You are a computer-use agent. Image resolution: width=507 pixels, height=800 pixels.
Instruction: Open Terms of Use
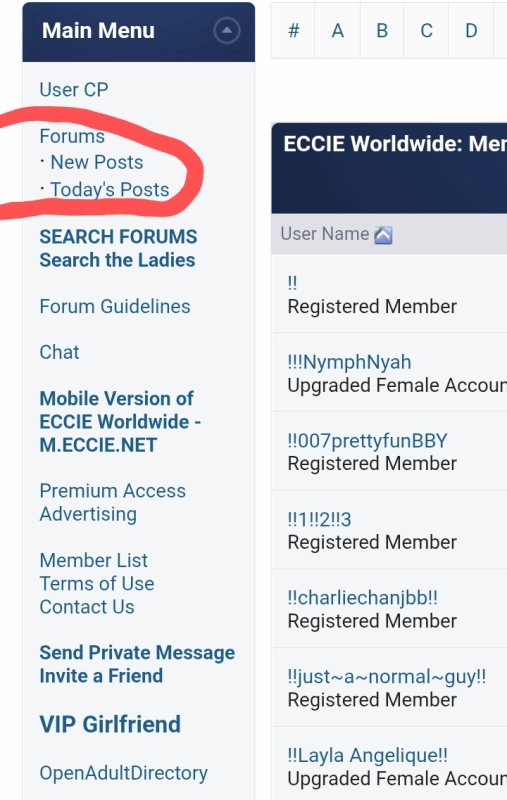click(97, 584)
